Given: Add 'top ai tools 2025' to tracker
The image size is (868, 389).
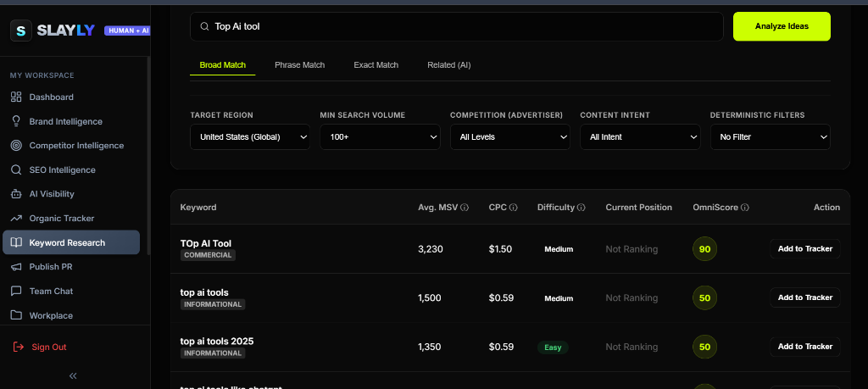Looking at the screenshot, I should point(805,347).
